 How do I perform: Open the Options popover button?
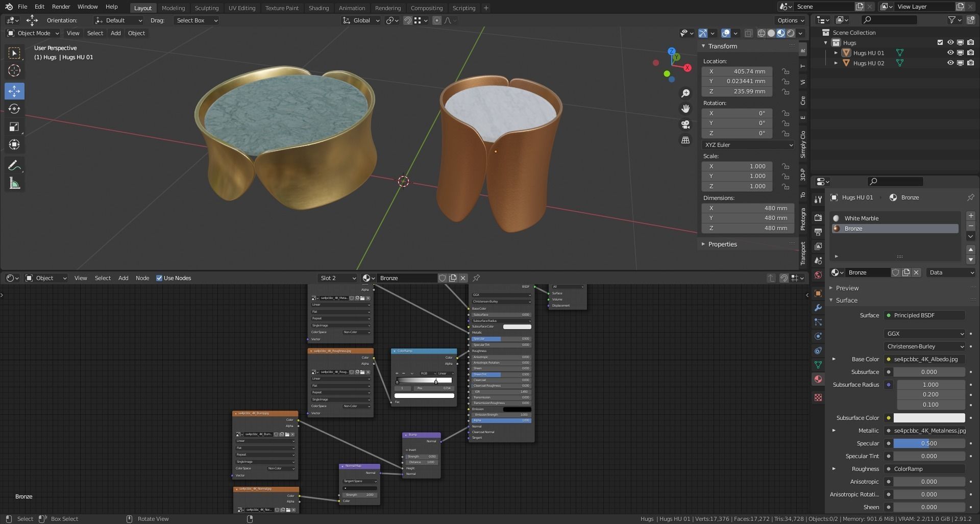tap(791, 20)
